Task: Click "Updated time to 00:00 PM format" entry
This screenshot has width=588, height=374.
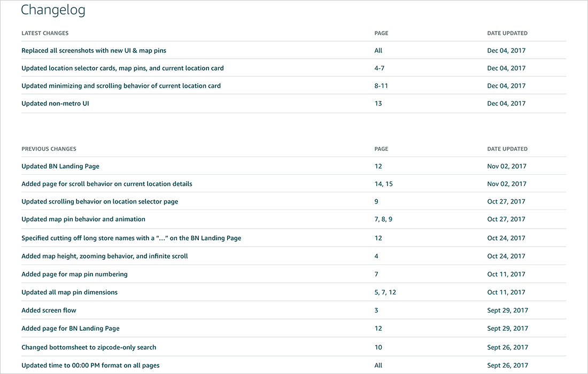Action: point(90,365)
